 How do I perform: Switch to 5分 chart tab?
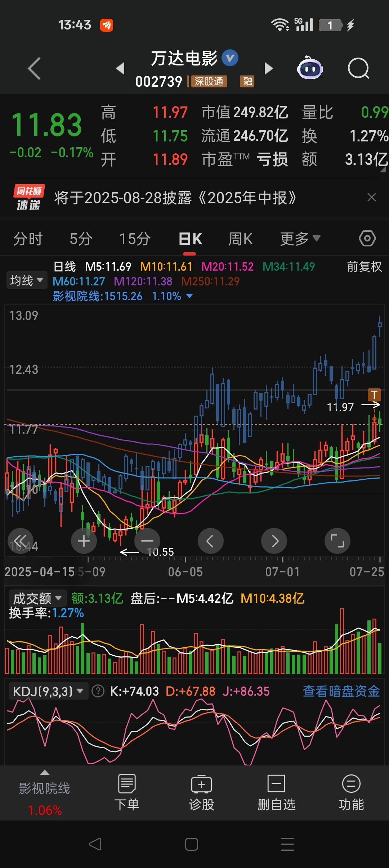[x=81, y=239]
